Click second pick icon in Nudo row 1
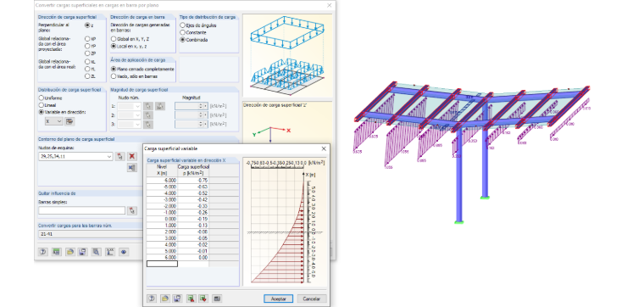644x307 pixels. tap(160, 106)
